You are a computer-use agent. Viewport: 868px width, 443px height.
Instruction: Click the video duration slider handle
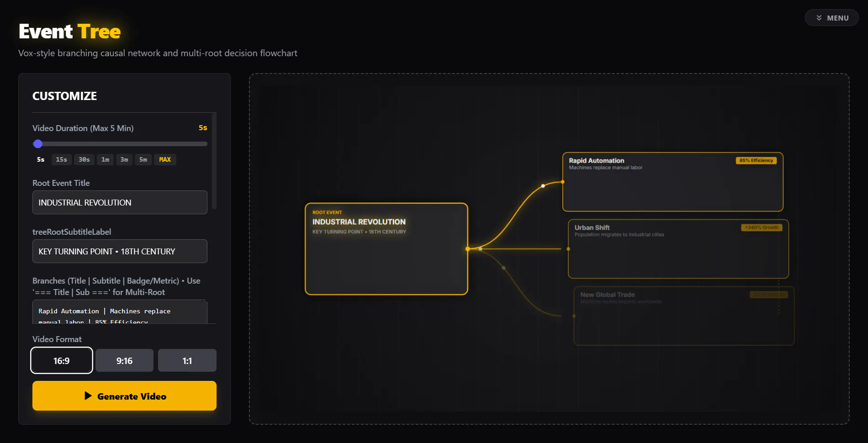point(38,144)
